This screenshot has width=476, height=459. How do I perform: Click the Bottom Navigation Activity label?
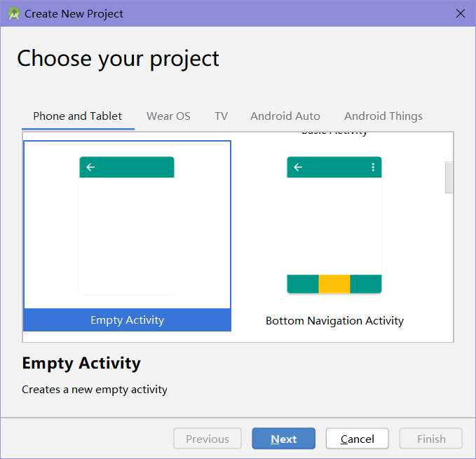coord(334,321)
